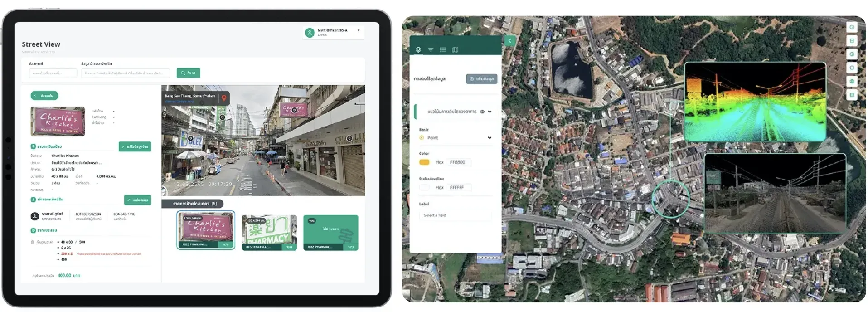Click the Color Hex FFB800 input field
This screenshot has width=868, height=312.
pos(459,162)
